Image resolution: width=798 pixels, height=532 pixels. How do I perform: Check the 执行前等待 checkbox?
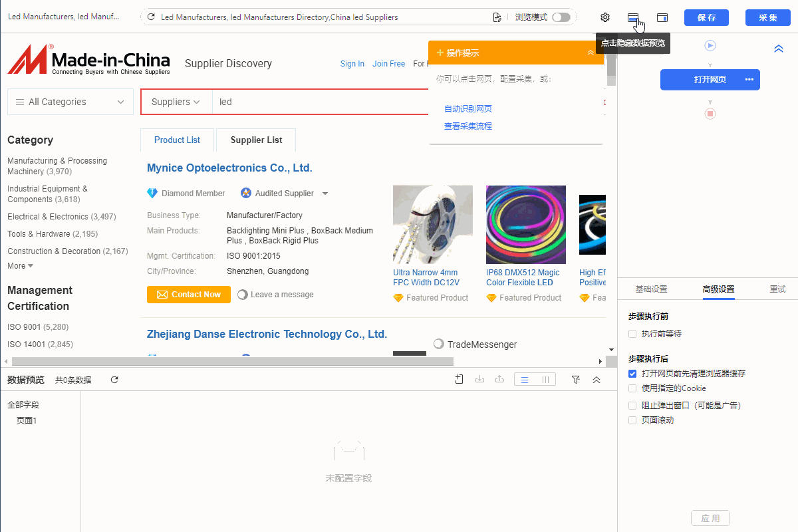click(x=632, y=334)
